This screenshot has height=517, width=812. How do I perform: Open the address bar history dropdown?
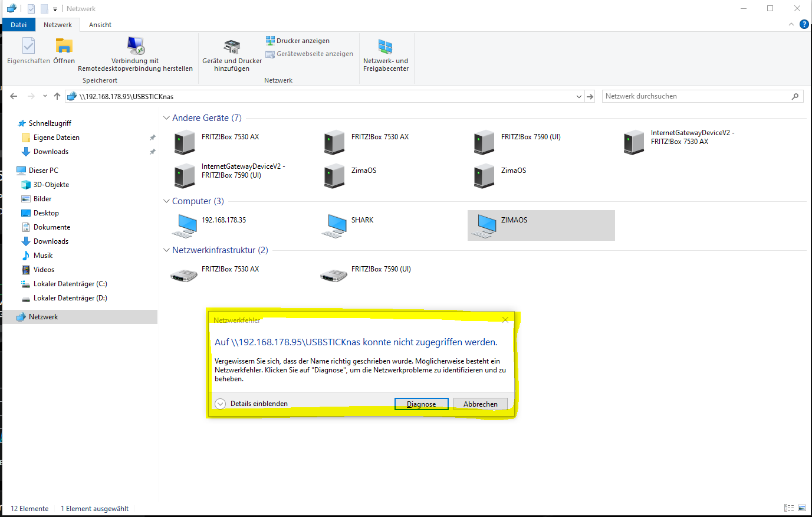(x=578, y=96)
